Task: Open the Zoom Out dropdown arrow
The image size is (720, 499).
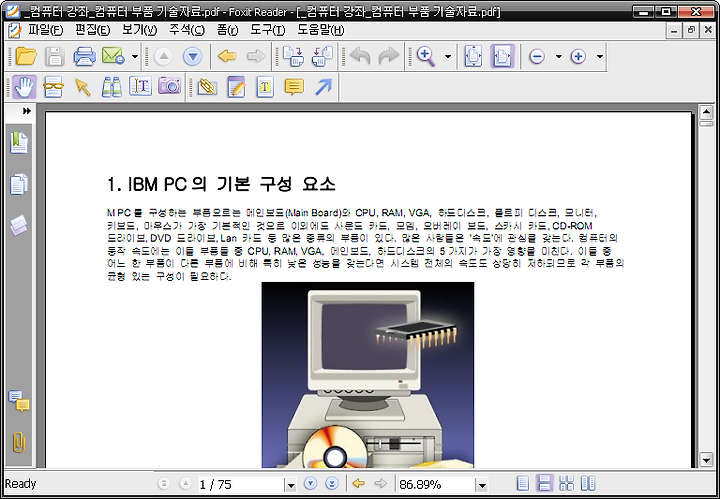Action: coord(558,57)
